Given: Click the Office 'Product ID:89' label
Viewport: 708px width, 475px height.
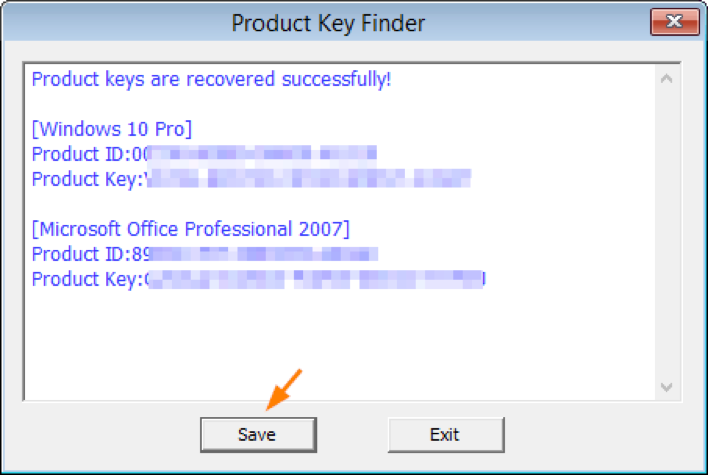Looking at the screenshot, I should point(91,254).
